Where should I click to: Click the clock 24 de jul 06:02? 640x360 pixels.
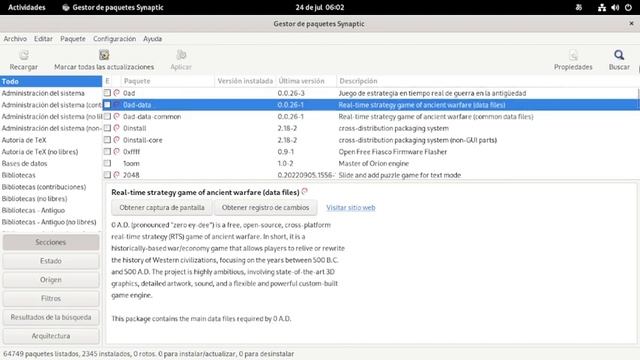320,7
